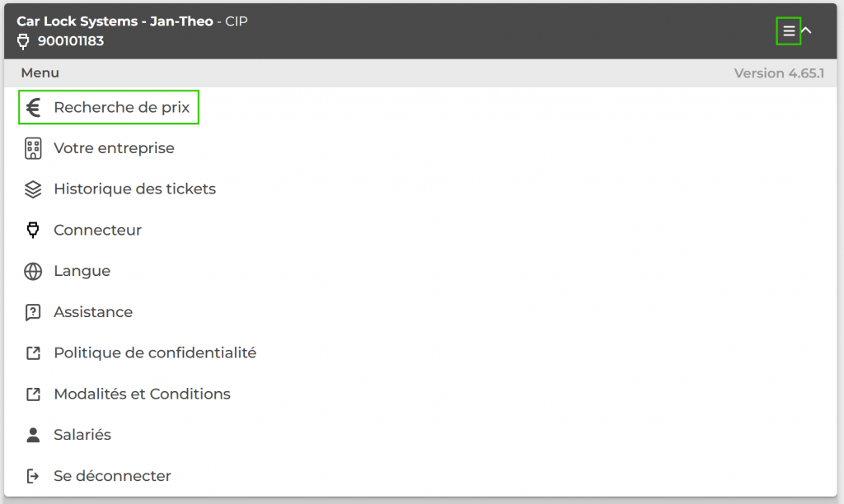Screen dimensions: 844x504
Task: Click the plug icon near connector number 900101183
Action: coord(22,40)
